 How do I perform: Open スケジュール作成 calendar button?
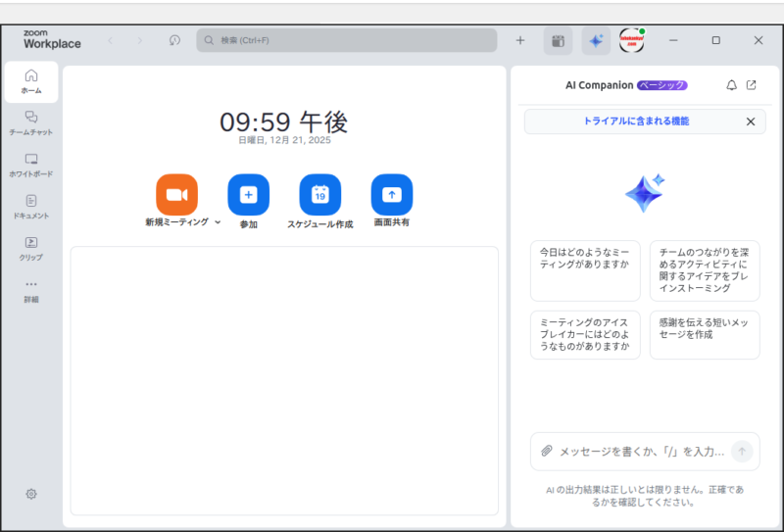tap(319, 195)
